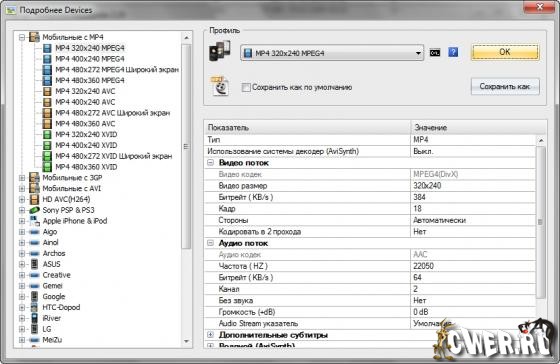Select the Gemei device entry
The width and height of the screenshot is (560, 364).
coord(52,286)
